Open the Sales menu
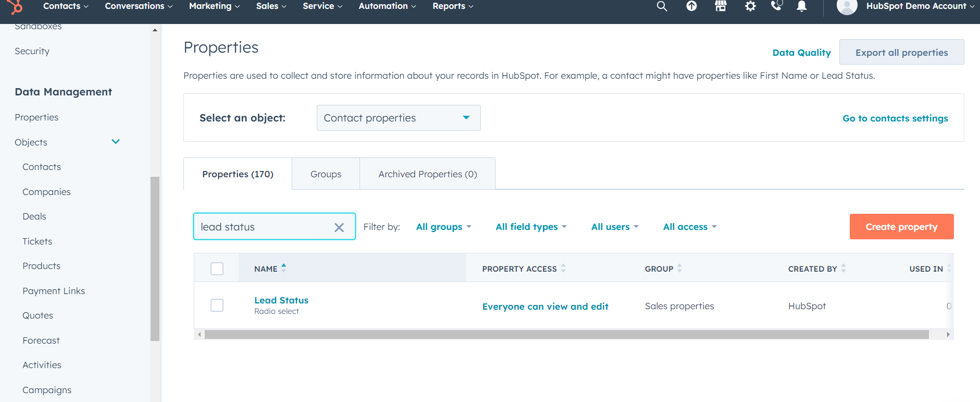The height and width of the screenshot is (402, 980). [271, 6]
